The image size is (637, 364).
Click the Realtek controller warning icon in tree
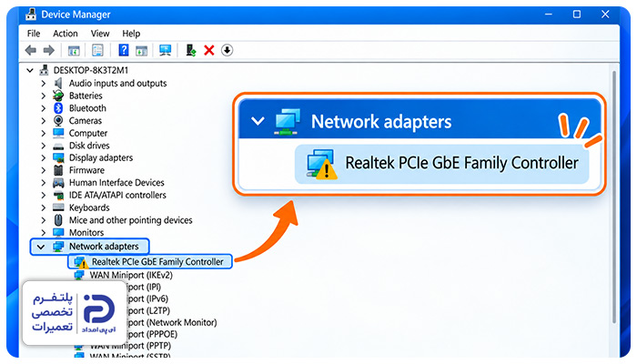coord(80,262)
